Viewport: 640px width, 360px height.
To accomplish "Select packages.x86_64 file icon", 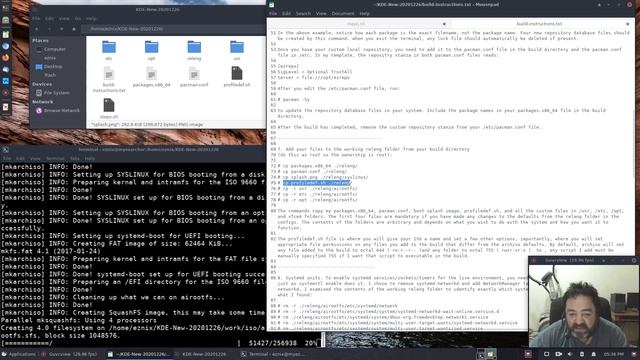I will point(151,74).
